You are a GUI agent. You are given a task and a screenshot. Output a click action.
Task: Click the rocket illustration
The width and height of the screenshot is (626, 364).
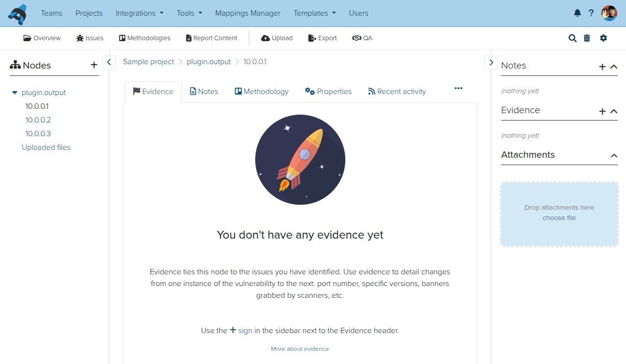pos(300,160)
